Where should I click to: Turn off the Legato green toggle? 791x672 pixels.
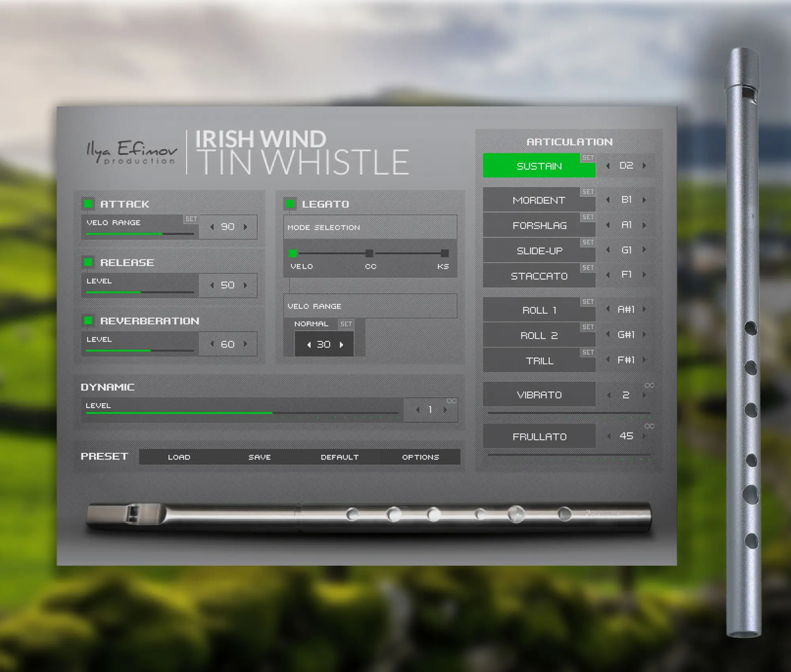pos(290,204)
